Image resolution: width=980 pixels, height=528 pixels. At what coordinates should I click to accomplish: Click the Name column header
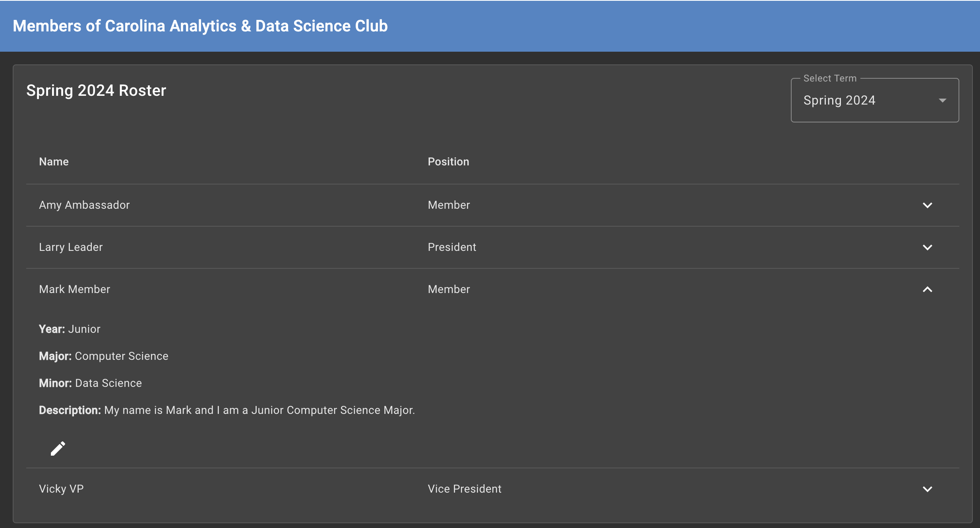tap(54, 162)
